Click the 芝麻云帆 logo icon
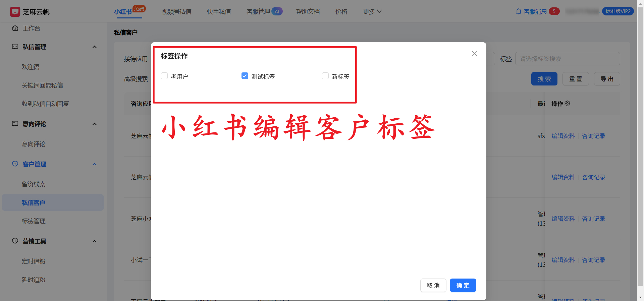This screenshot has width=644, height=301. [15, 12]
